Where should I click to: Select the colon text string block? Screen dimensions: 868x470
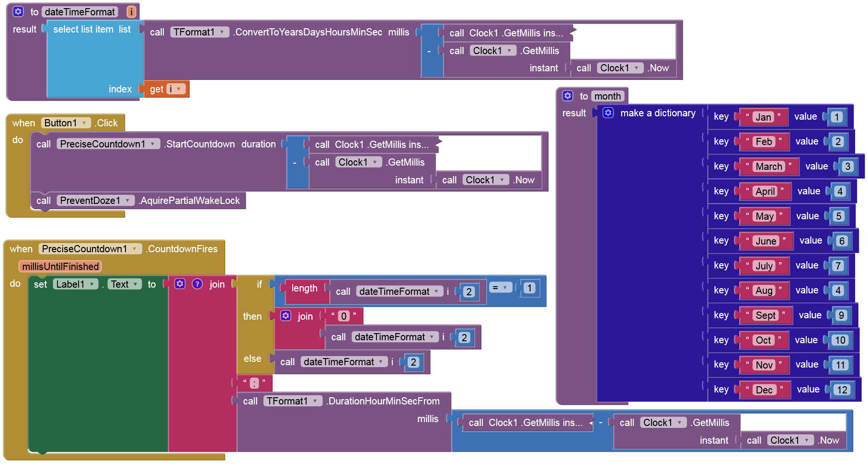(254, 383)
